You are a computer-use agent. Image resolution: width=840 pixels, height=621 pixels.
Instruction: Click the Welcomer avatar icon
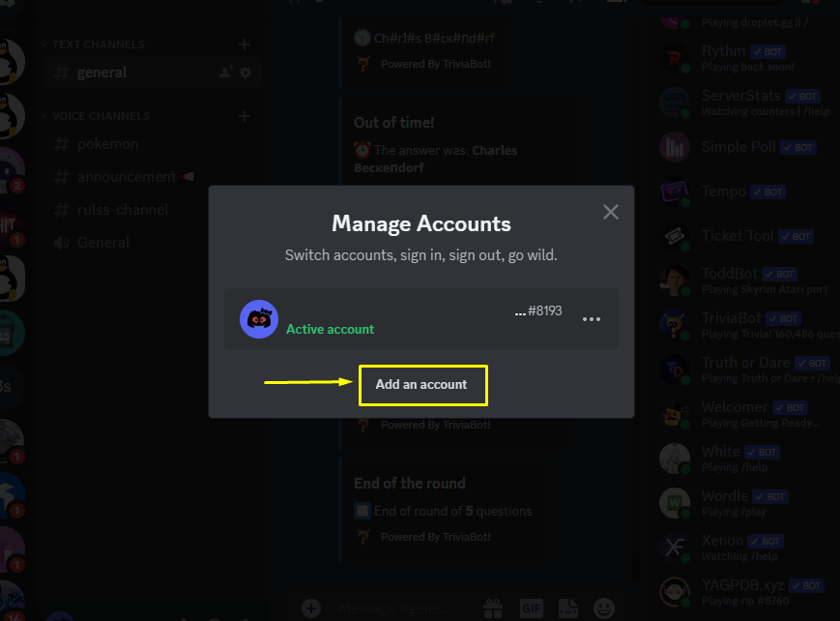675,414
